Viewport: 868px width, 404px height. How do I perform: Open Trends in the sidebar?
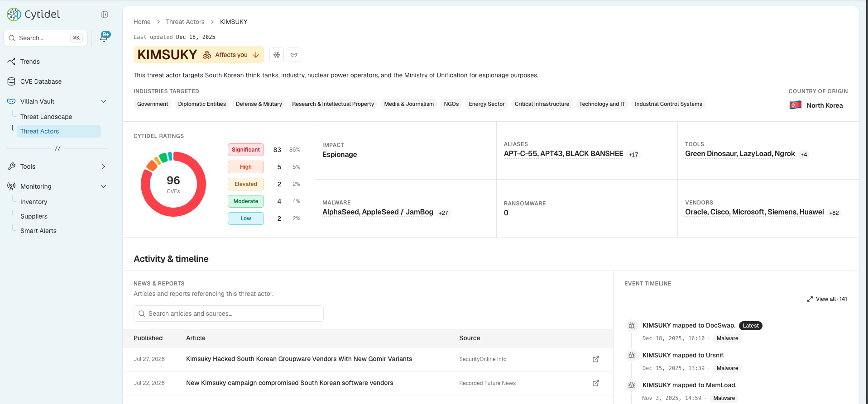pos(30,62)
